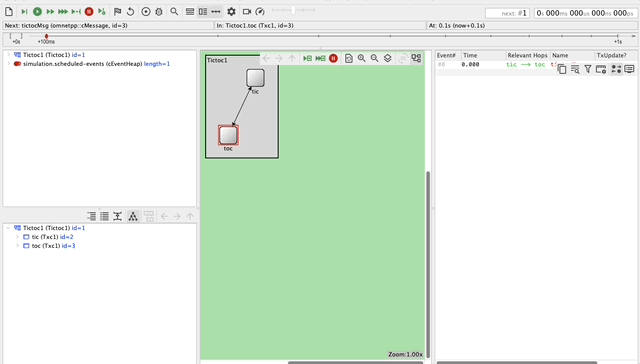Open the layers icon in canvas toolbar
640x364 pixels.
(x=387, y=58)
